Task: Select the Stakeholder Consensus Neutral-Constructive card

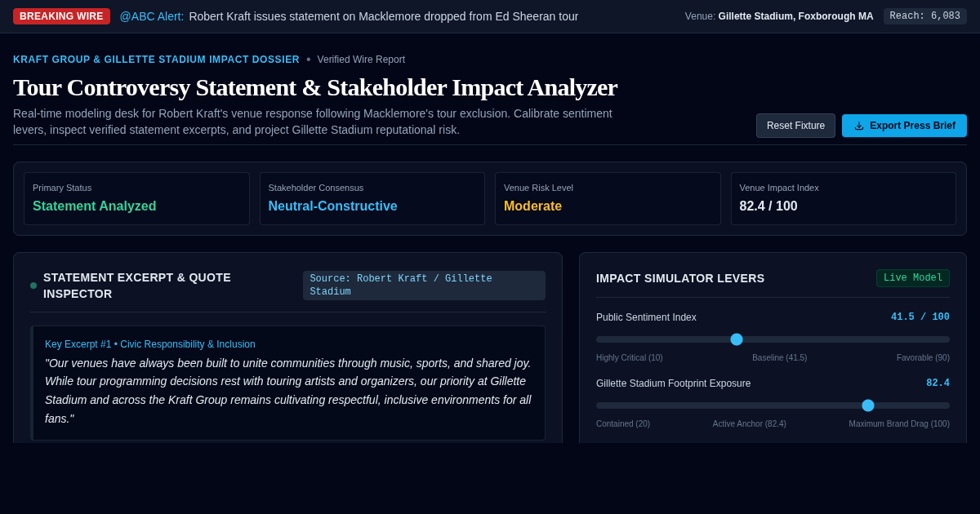Action: pyautogui.click(x=372, y=198)
